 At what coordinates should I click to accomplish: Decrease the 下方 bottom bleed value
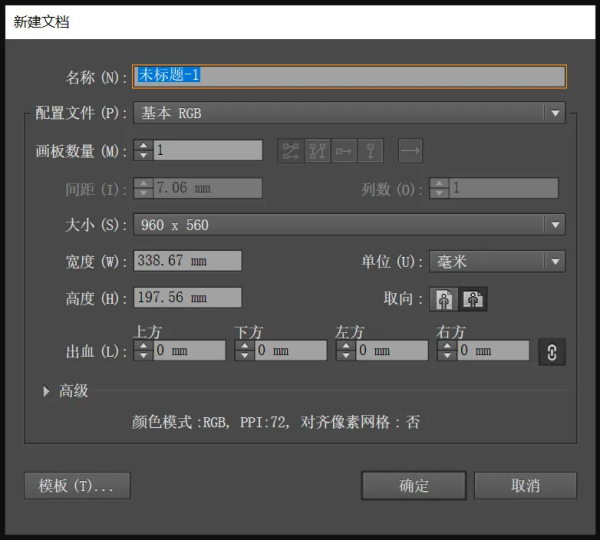pos(245,356)
